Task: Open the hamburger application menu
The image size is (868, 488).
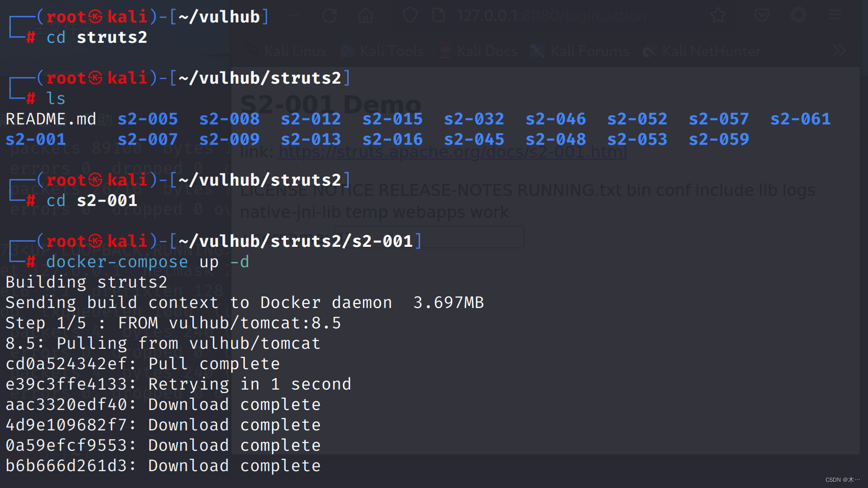Action: 835,15
